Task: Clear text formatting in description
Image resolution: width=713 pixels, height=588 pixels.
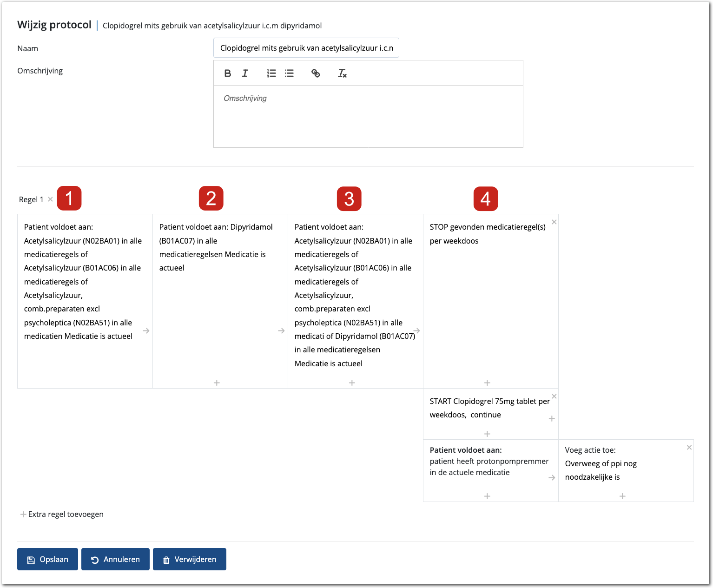Action: pyautogui.click(x=342, y=73)
